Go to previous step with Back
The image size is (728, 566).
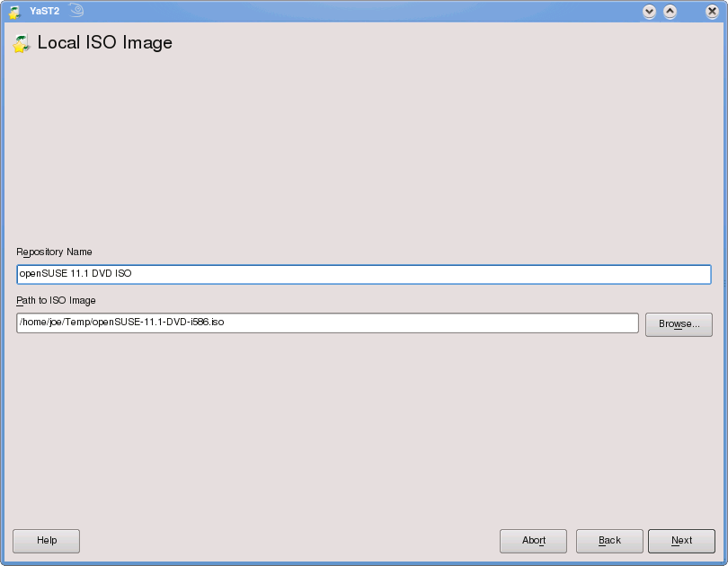(x=609, y=541)
